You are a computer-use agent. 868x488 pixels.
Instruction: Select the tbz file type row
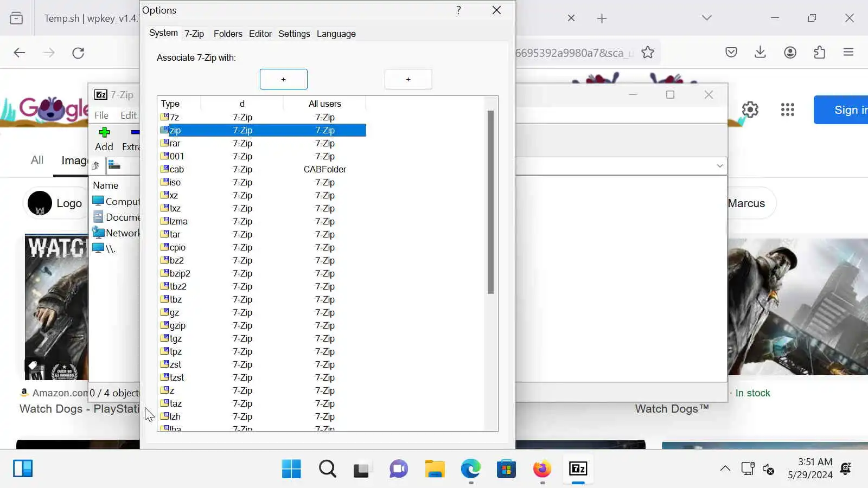263,299
